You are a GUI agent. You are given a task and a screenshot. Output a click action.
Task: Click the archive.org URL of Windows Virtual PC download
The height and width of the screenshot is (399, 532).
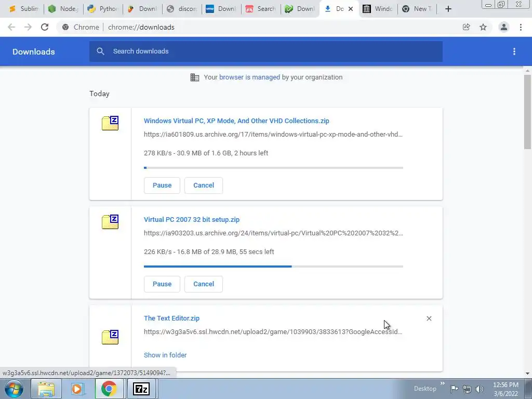(x=273, y=135)
